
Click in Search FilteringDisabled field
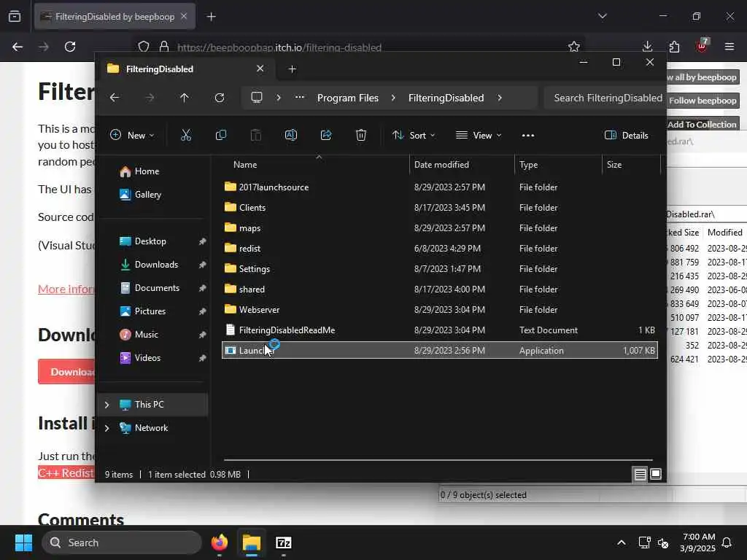tap(605, 98)
